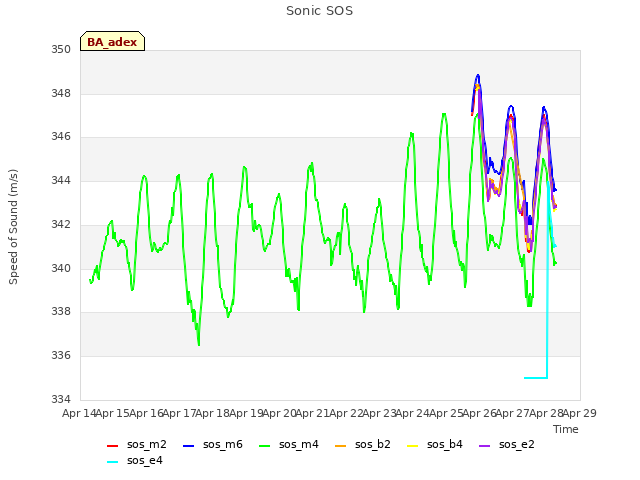Toggle the sos_e4 legend entry
Viewport: 640px width, 480px height.
(135, 461)
